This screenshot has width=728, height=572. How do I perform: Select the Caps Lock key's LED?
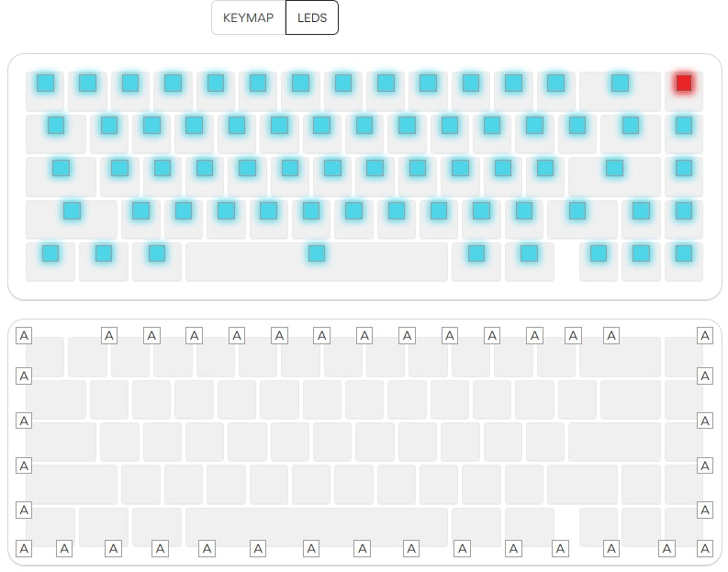[x=61, y=168]
